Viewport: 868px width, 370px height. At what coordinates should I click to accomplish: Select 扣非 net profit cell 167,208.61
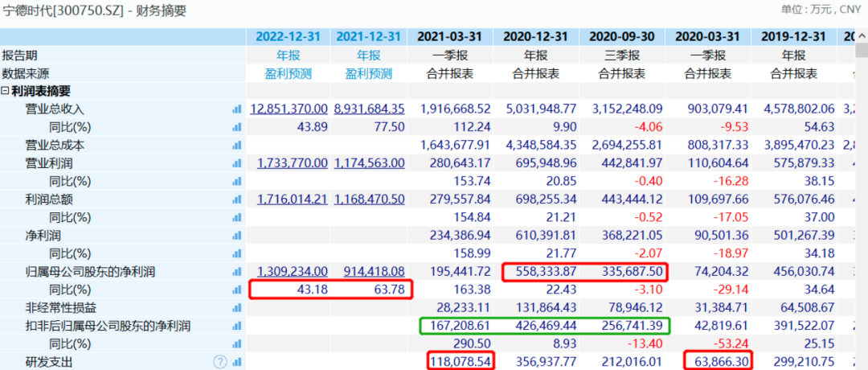459,327
